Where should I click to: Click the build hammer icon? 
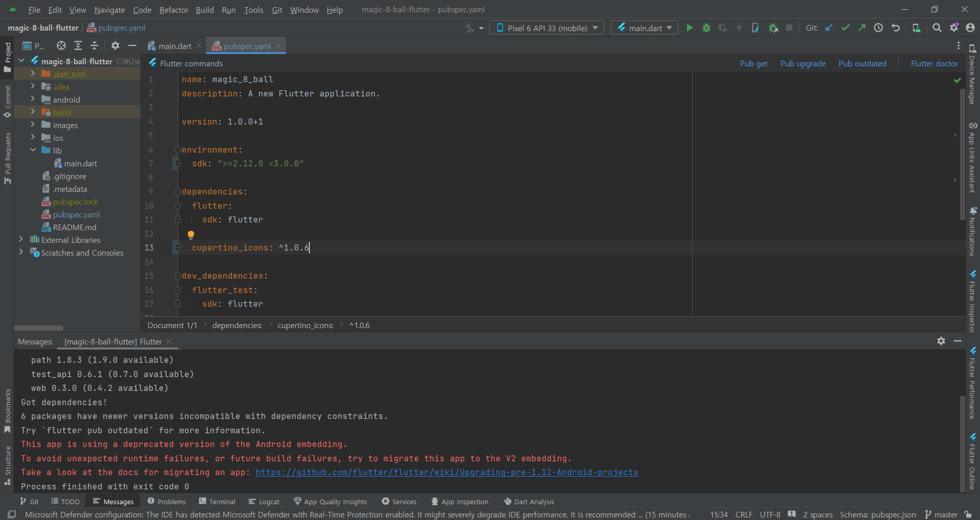coord(470,28)
